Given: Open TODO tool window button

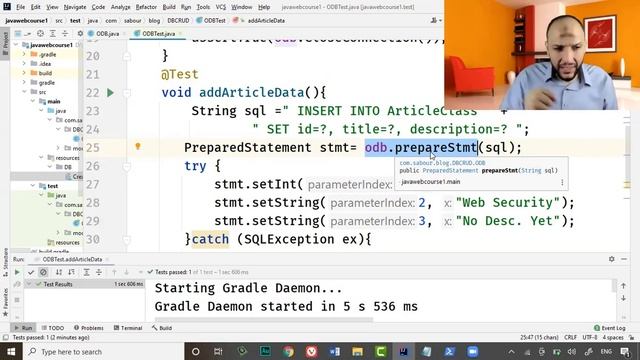Looking at the screenshot, I should click(53, 328).
